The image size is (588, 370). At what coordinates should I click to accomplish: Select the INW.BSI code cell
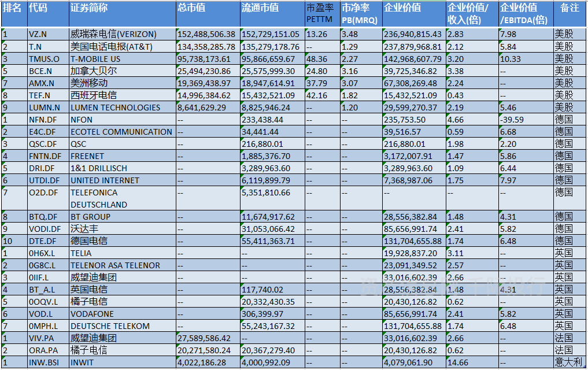49,362
